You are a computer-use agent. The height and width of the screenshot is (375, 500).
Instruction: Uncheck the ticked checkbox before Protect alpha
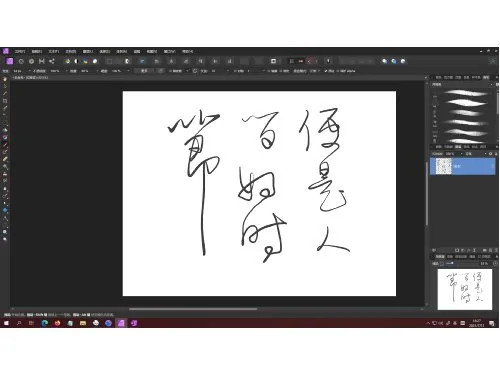click(326, 71)
